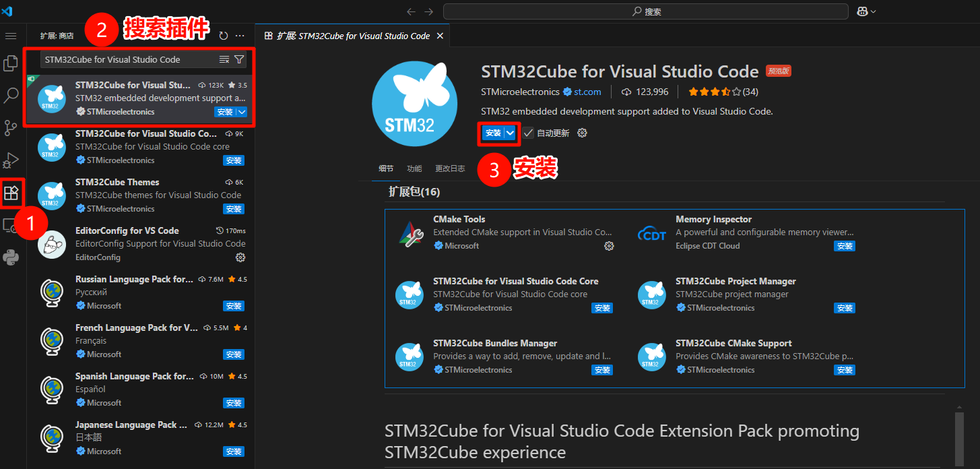980x469 pixels.
Task: Open the install dropdown arrow on details page
Action: pyautogui.click(x=511, y=133)
